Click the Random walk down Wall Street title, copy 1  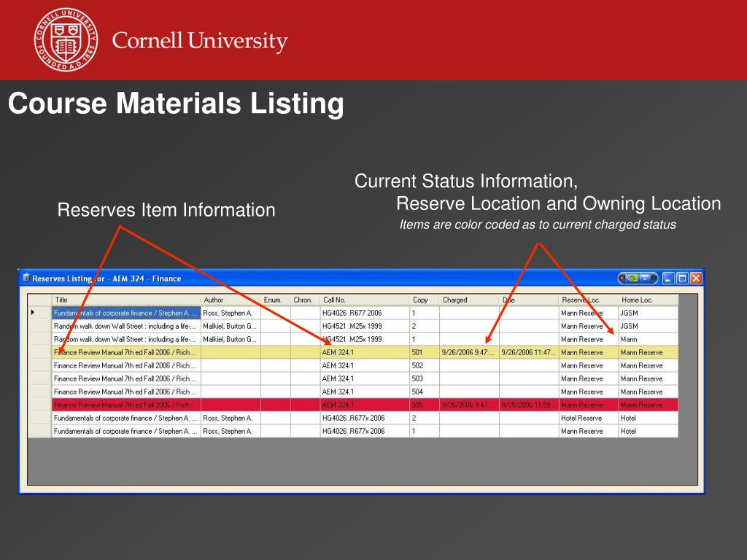pyautogui.click(x=124, y=340)
